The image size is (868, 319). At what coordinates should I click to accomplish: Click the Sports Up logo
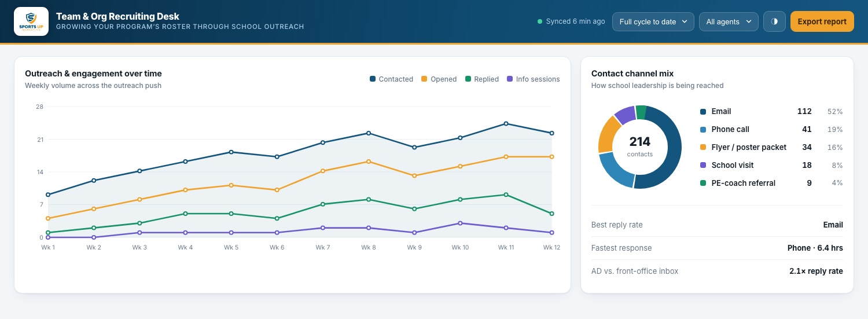coord(31,21)
